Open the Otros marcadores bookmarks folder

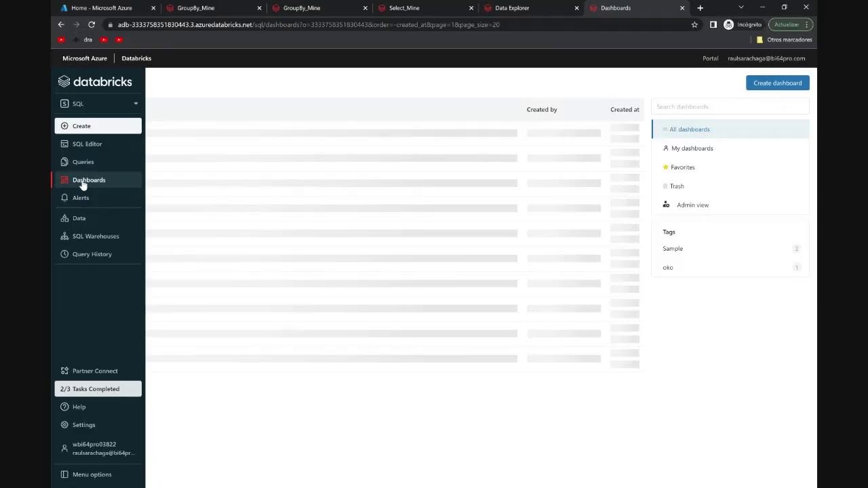pos(784,40)
